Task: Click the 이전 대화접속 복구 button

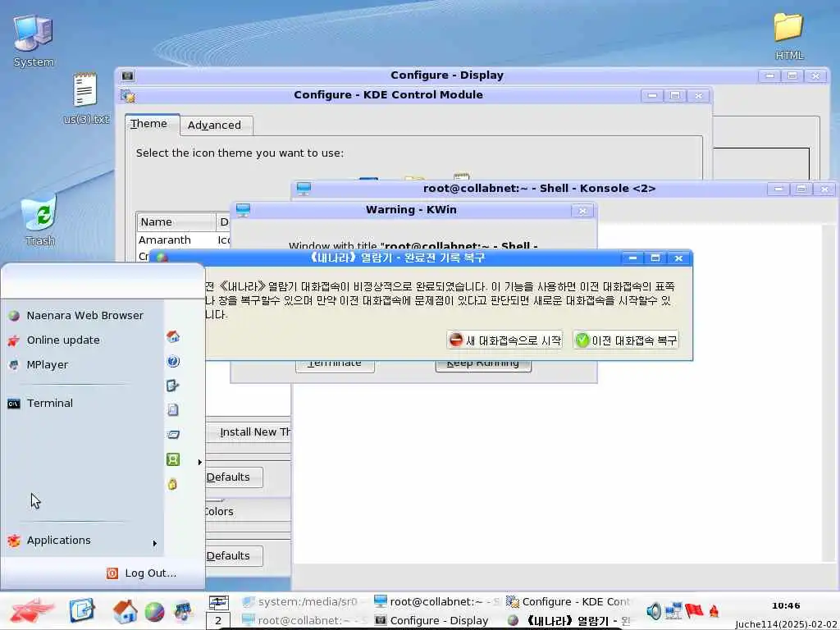Action: pos(626,340)
